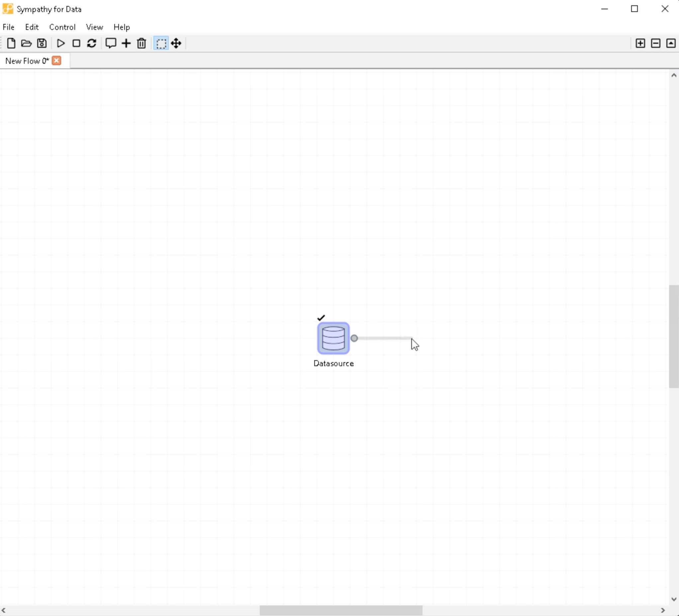Open the Edit menu

coord(32,27)
